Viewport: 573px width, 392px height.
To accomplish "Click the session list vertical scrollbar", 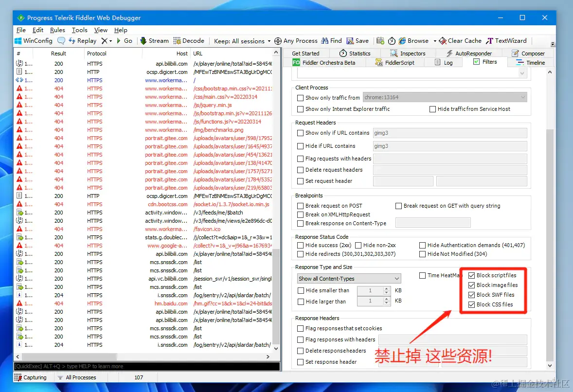I will [x=276, y=296].
